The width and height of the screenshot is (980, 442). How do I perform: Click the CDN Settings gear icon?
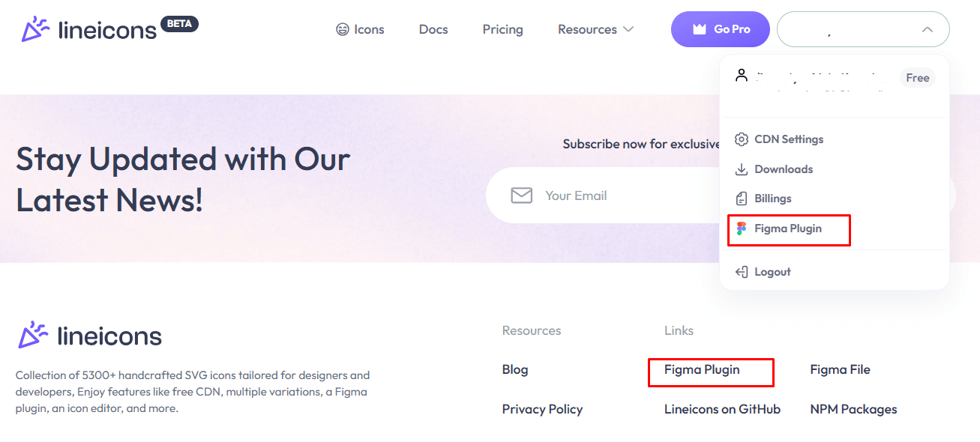(x=742, y=139)
